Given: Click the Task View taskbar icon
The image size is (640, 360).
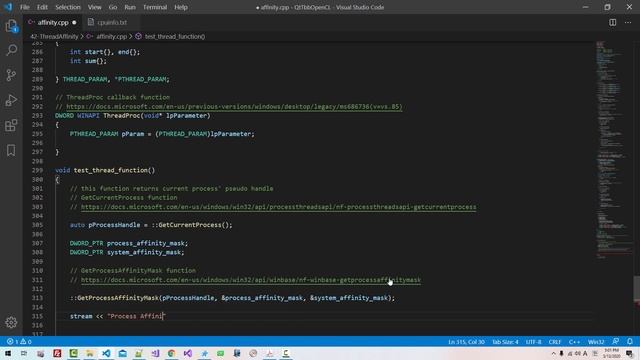Looking at the screenshot, I should click(24, 353).
